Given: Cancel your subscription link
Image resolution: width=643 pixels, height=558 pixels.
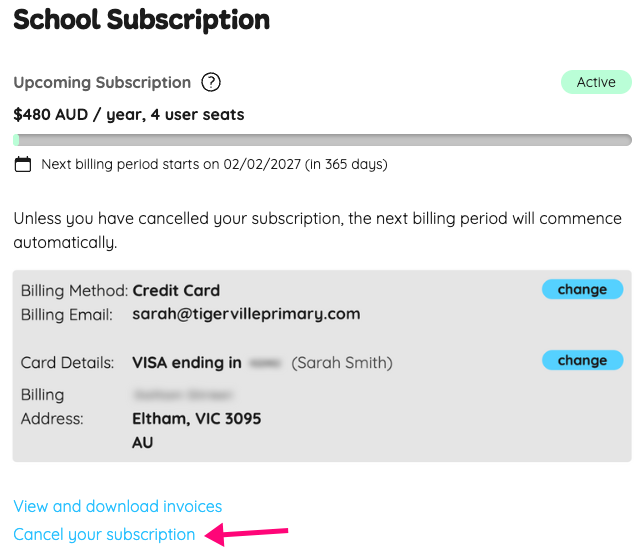Looking at the screenshot, I should point(104,534).
